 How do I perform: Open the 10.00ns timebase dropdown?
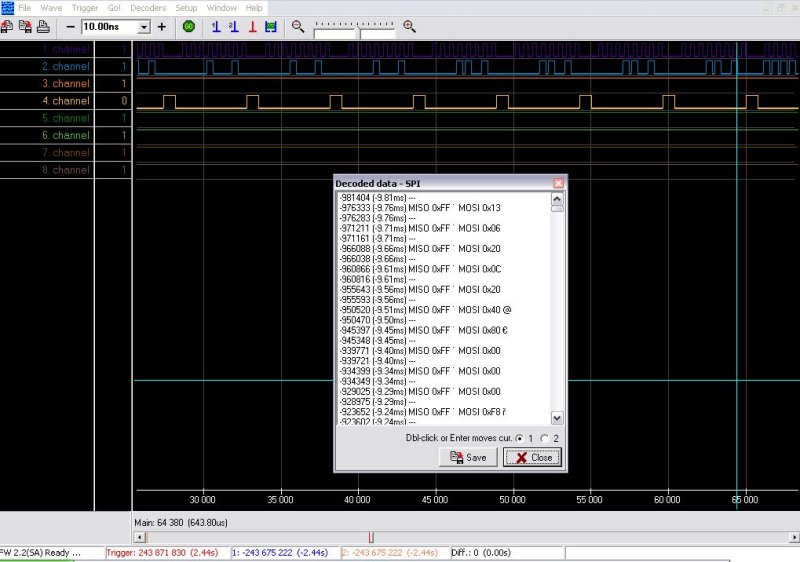click(143, 26)
